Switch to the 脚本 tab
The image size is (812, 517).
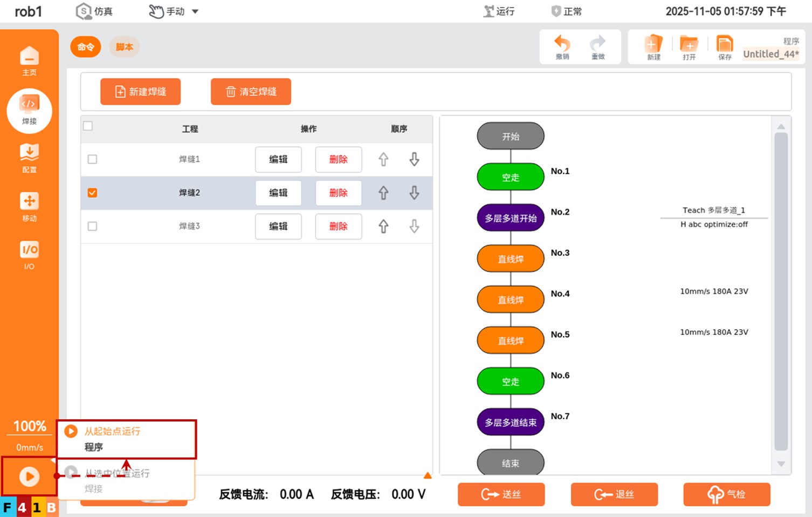pos(124,47)
